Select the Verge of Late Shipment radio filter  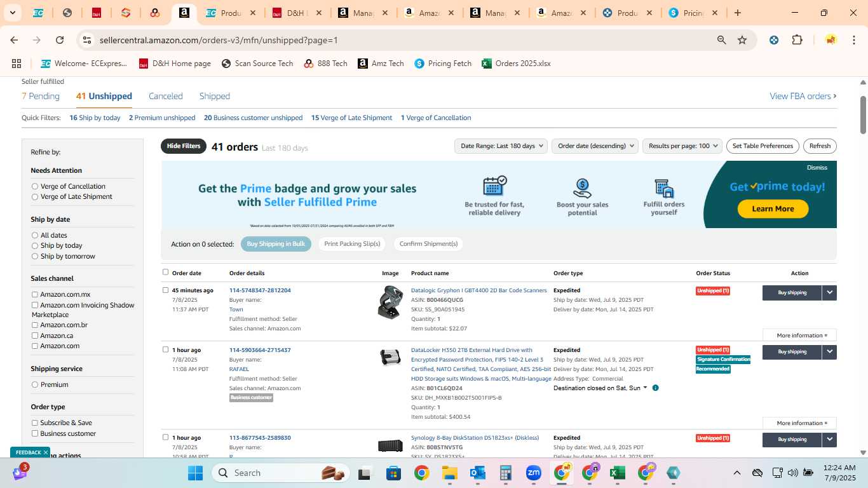click(x=35, y=197)
